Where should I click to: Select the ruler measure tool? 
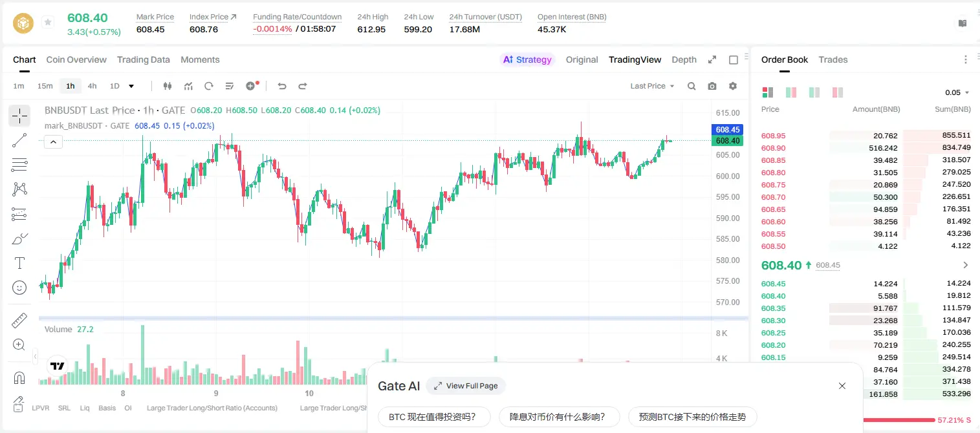point(19,320)
